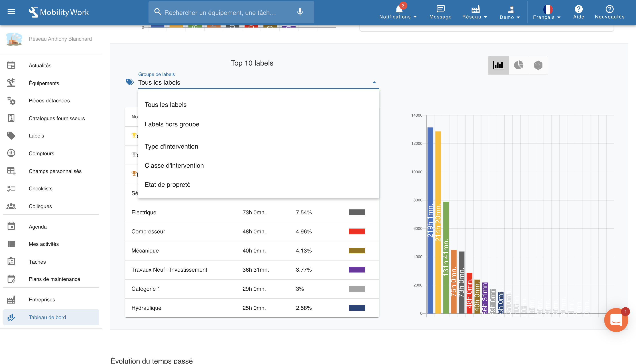Viewport: 636px width, 364px height.
Task: Switch to radar chart view
Action: [538, 65]
